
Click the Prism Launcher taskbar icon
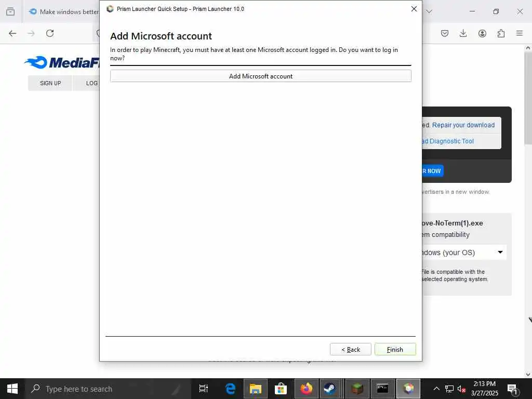point(408,389)
